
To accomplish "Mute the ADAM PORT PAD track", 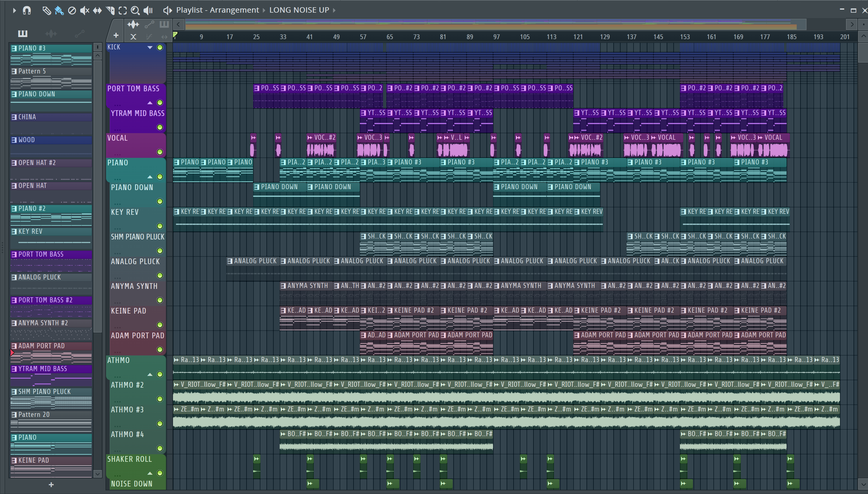I will 159,349.
